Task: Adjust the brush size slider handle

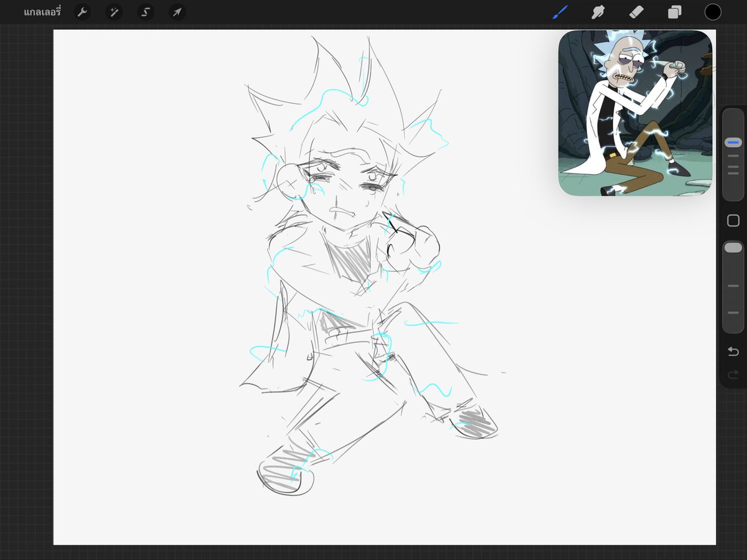Action: (733, 142)
